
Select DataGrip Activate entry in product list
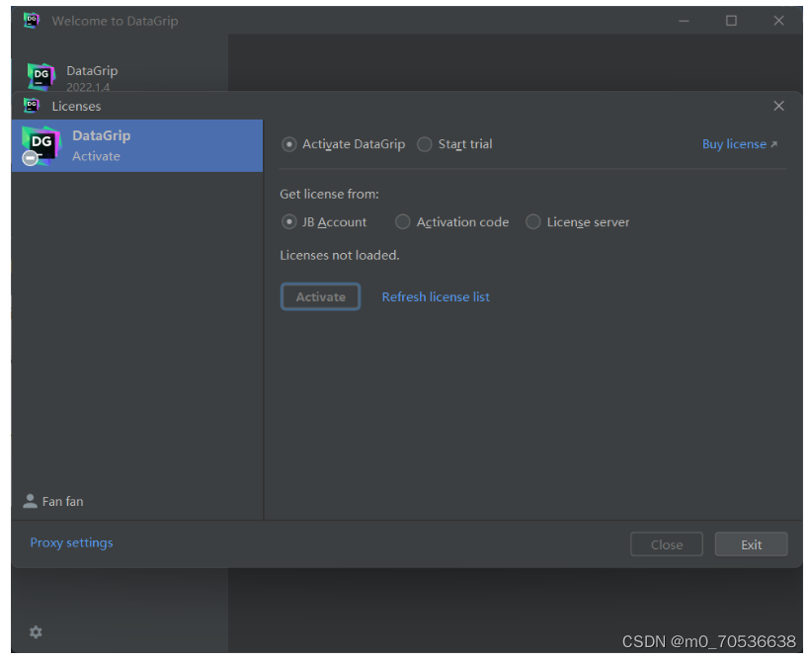(x=137, y=145)
